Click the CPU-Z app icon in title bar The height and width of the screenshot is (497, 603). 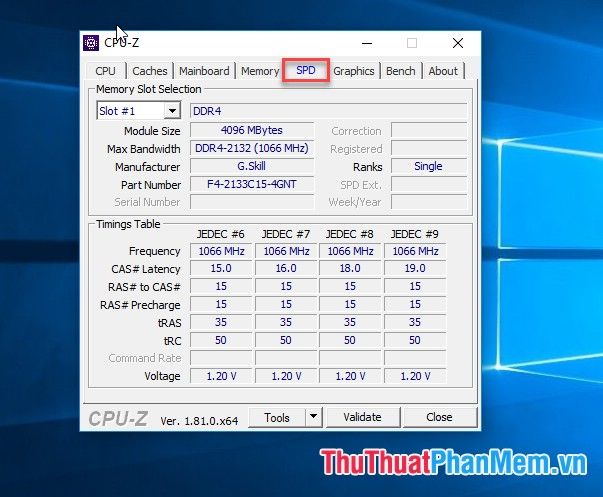tap(91, 43)
